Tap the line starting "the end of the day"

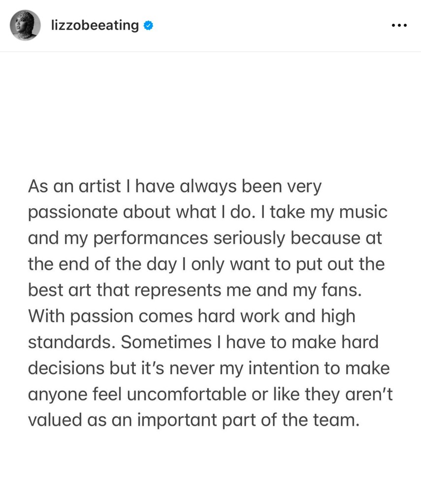pos(206,264)
